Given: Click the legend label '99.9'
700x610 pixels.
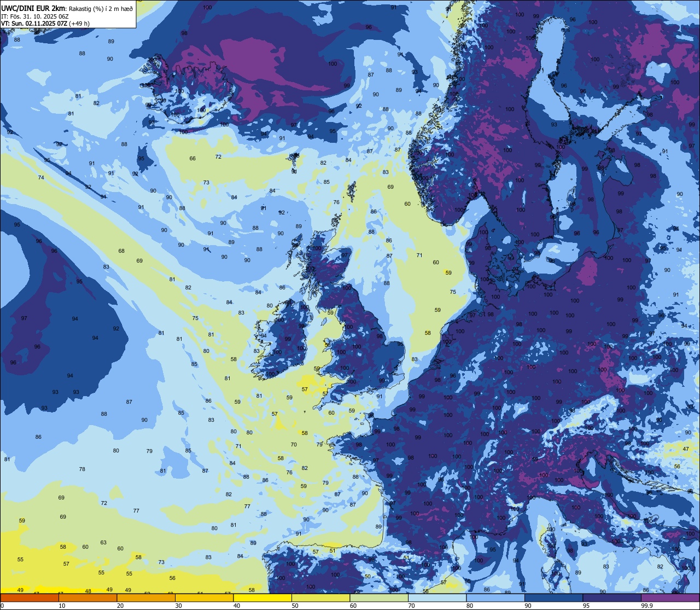Looking at the screenshot, I should click(x=647, y=606).
